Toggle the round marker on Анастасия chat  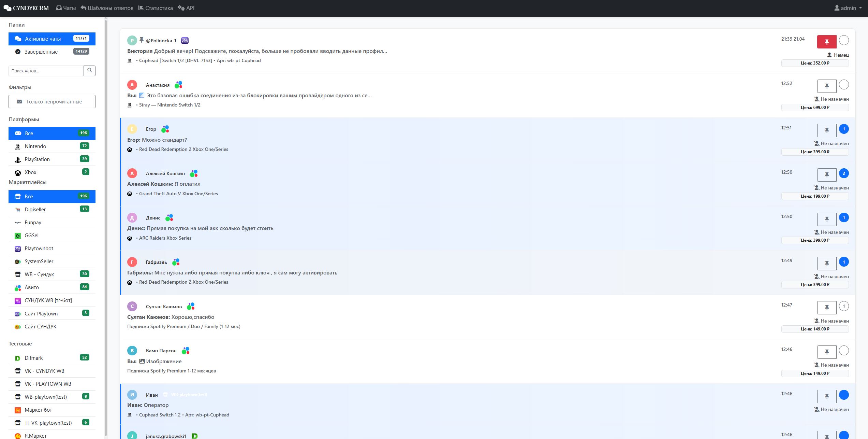coord(844,85)
